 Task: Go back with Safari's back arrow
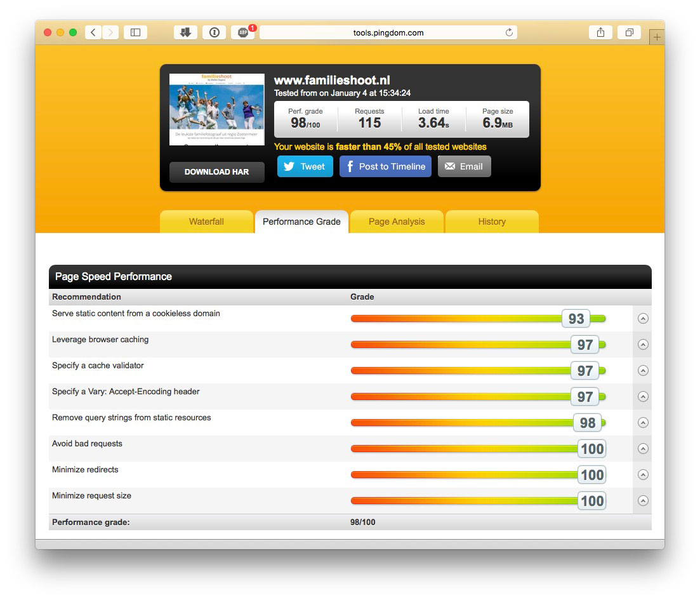(x=93, y=32)
